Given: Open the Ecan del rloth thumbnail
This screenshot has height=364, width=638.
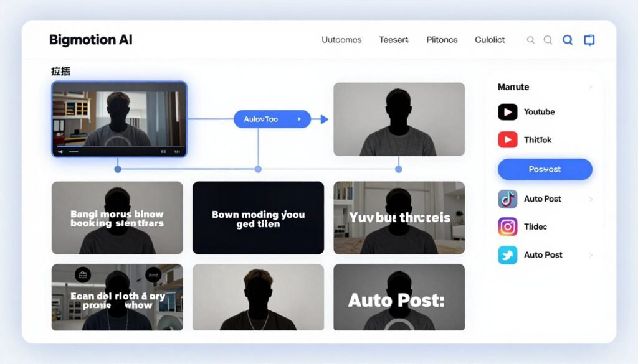Looking at the screenshot, I should coord(117,297).
